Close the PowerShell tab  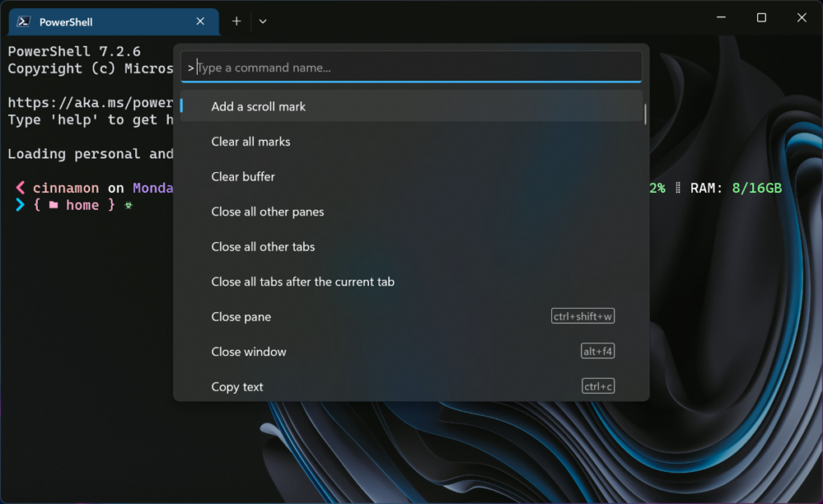click(200, 22)
